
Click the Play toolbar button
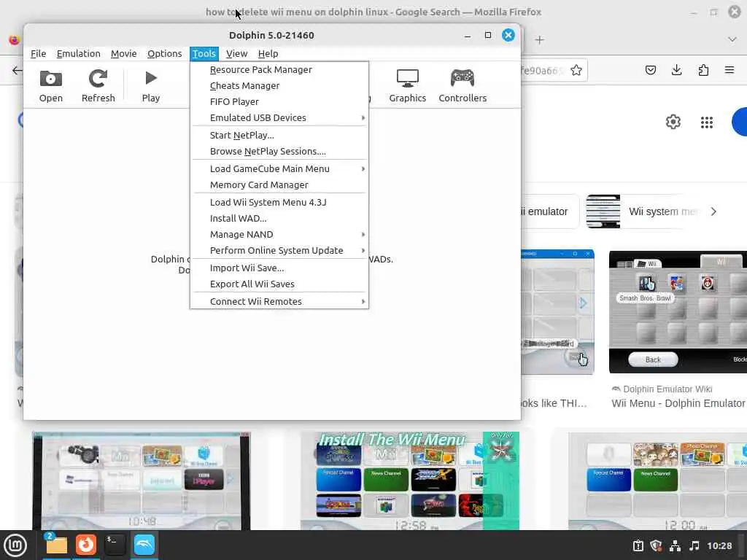pos(150,86)
